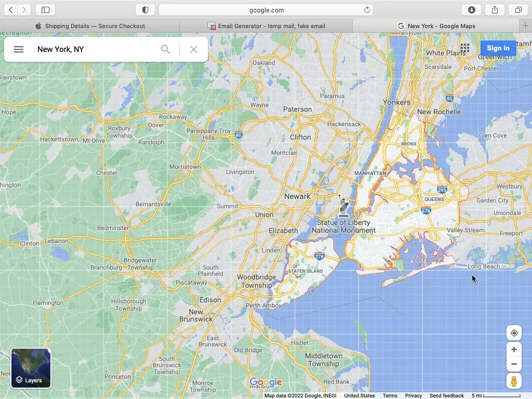This screenshot has width=532, height=399.
Task: Go forward with Safari's forward arrow
Action: (x=24, y=10)
